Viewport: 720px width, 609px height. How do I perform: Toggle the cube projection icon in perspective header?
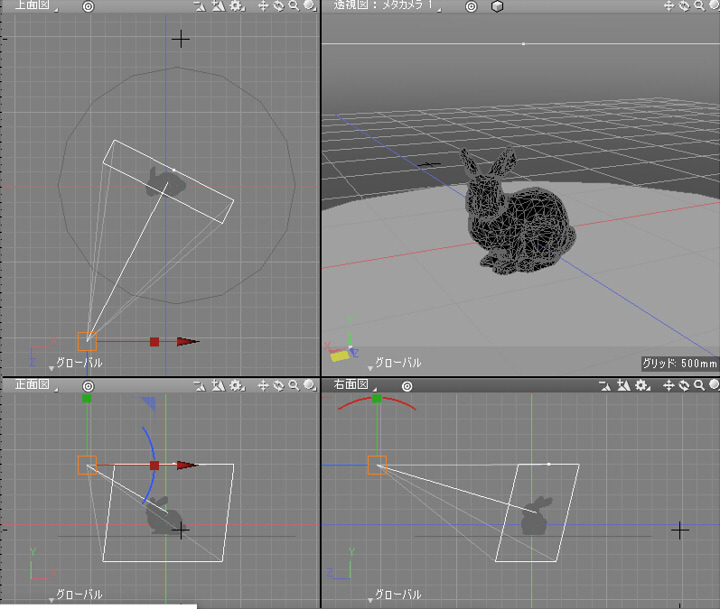point(497,6)
